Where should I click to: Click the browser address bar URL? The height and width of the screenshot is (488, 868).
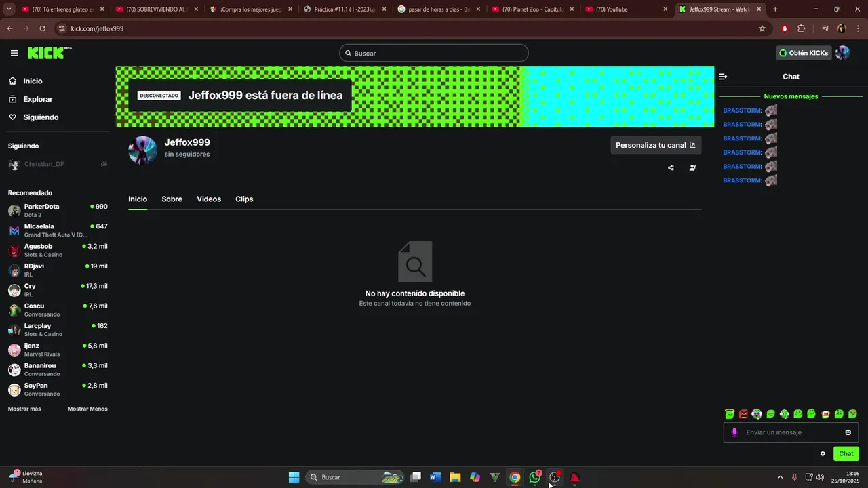(97, 28)
